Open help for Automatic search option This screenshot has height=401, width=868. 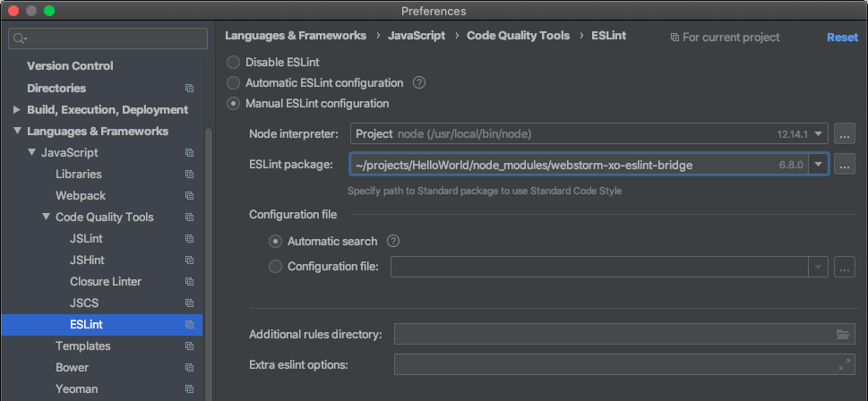(x=393, y=241)
